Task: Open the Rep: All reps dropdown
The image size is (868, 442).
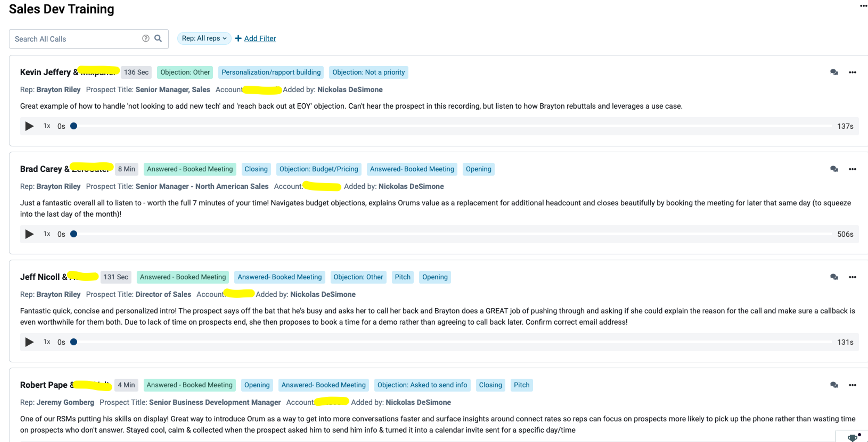Action: 204,38
